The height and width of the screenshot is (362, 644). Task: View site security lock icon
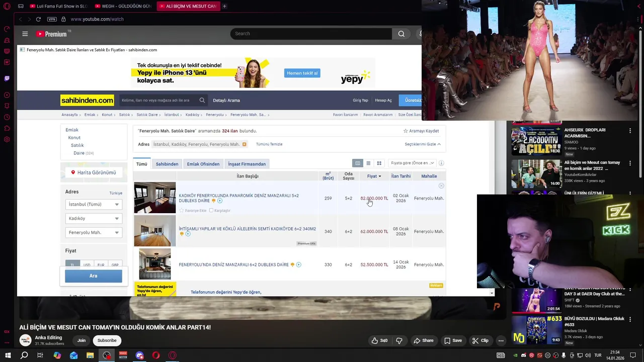(x=63, y=19)
